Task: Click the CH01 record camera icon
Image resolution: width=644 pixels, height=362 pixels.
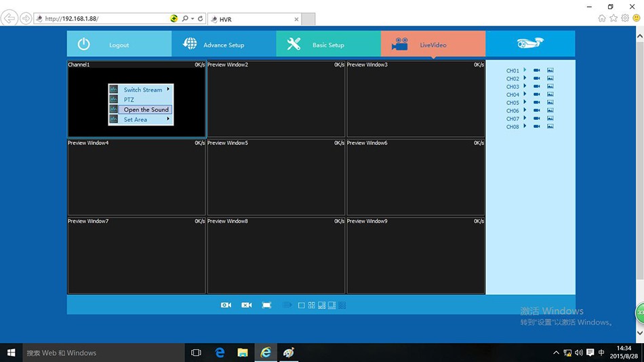Action: tap(536, 71)
